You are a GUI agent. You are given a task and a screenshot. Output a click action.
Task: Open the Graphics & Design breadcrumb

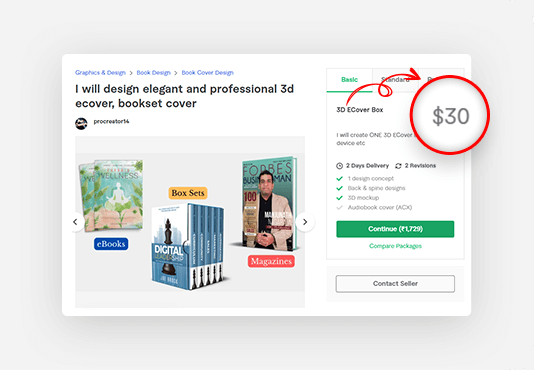coord(100,73)
